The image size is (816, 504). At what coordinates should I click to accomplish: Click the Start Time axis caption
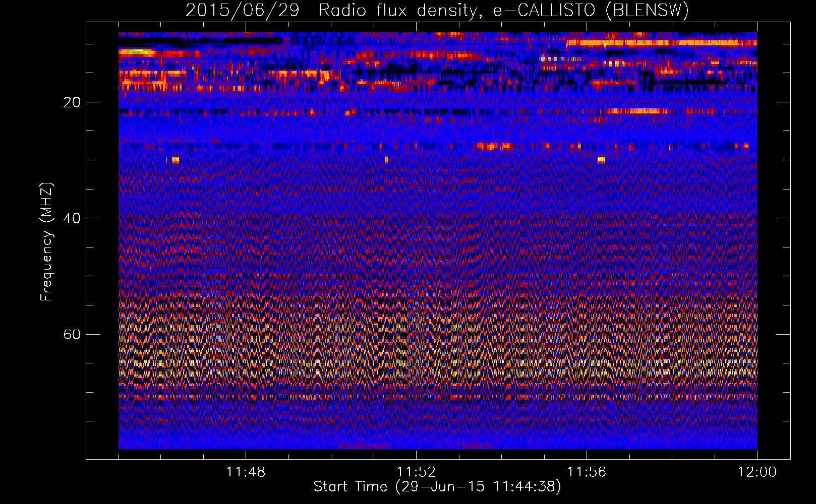(437, 487)
